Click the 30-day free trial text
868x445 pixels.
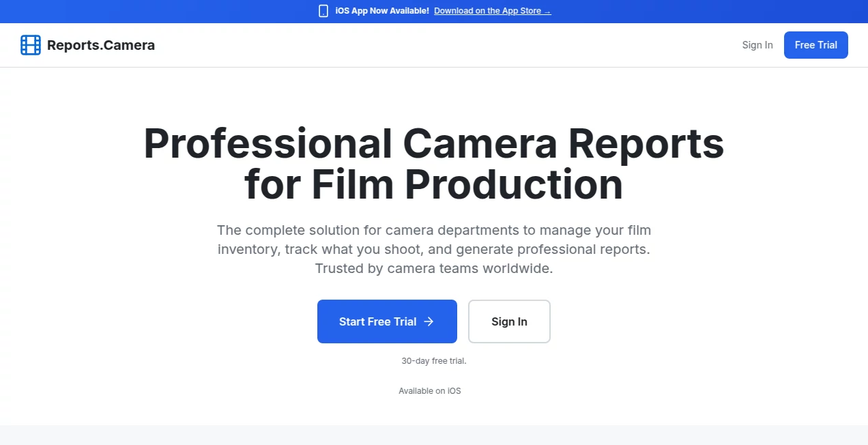point(433,360)
